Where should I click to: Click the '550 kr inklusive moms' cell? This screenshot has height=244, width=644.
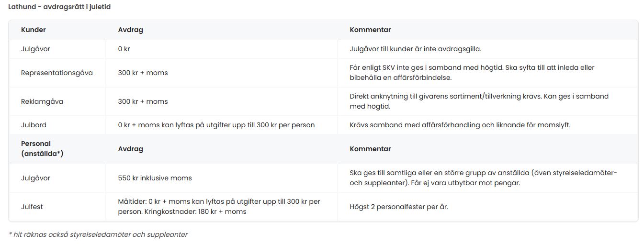(155, 178)
